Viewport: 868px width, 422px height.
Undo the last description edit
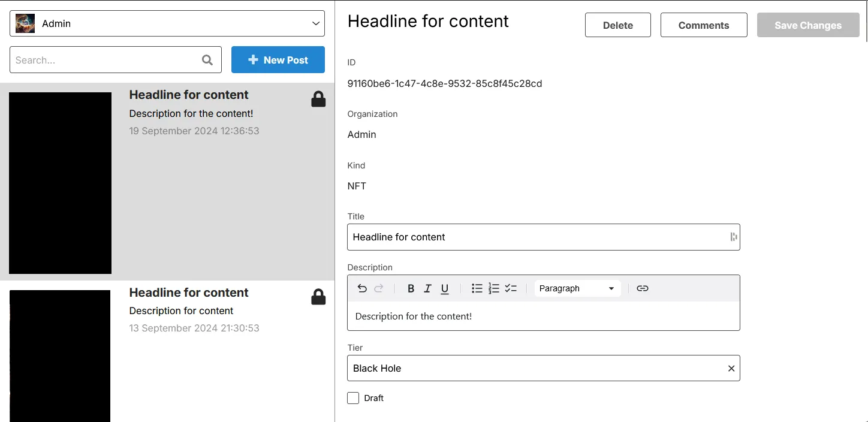pos(362,288)
